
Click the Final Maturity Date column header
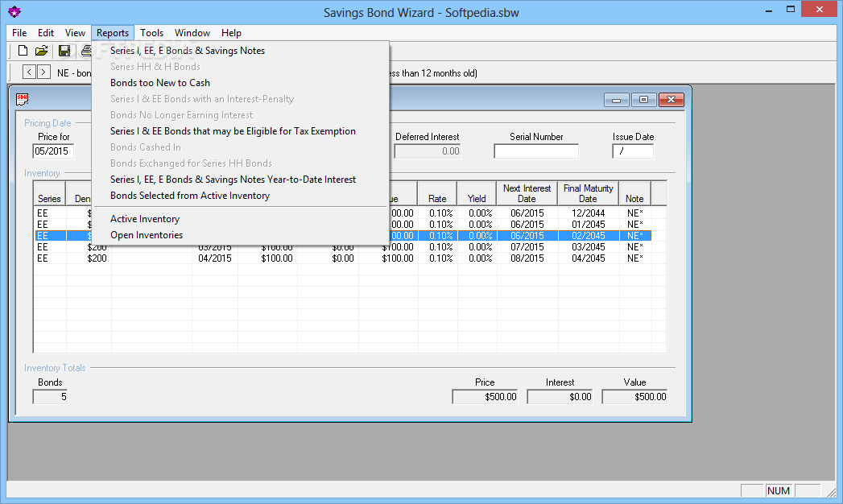point(588,193)
